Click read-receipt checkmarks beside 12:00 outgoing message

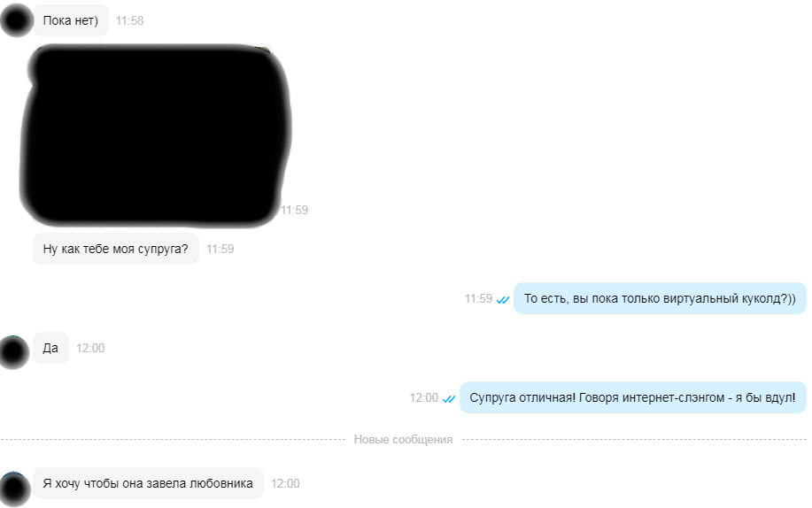click(448, 399)
